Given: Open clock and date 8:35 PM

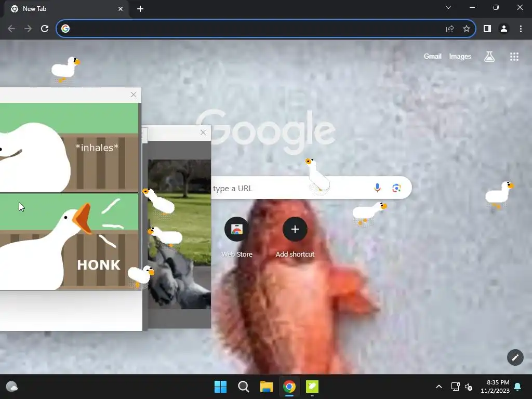Looking at the screenshot, I should pos(495,387).
